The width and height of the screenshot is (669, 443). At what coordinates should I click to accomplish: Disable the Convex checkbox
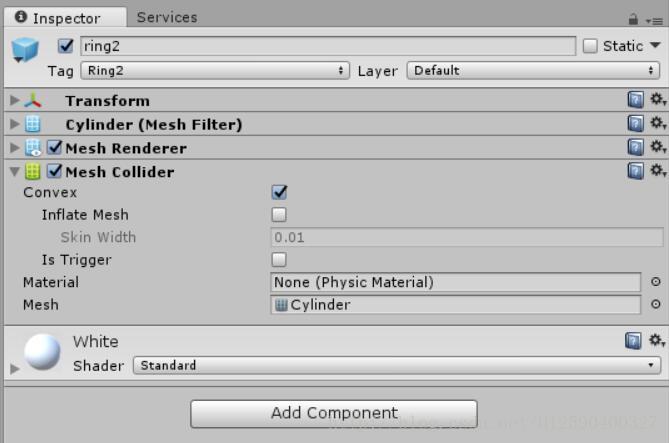(279, 192)
